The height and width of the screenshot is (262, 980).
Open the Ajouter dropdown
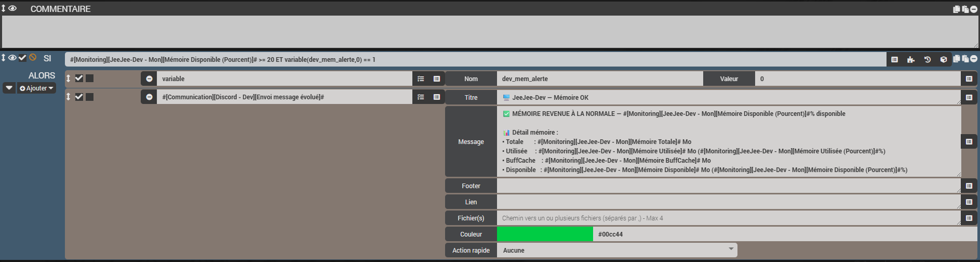(36, 88)
